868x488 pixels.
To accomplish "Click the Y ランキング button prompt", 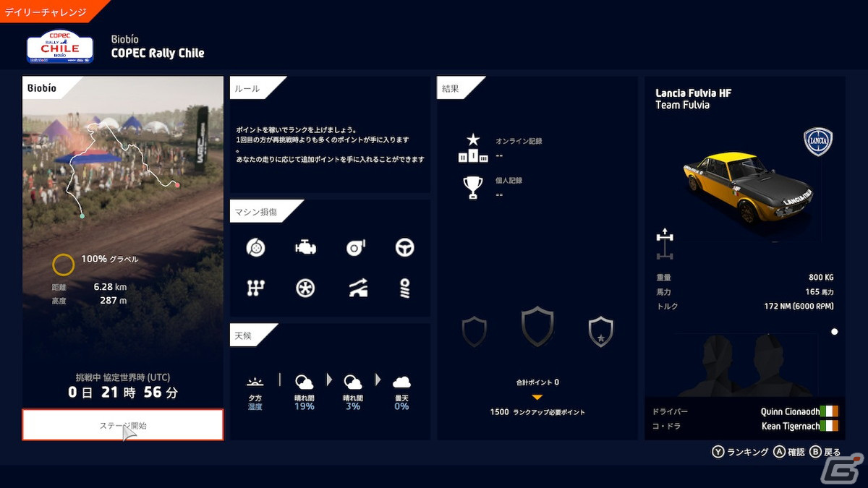I will 740,452.
